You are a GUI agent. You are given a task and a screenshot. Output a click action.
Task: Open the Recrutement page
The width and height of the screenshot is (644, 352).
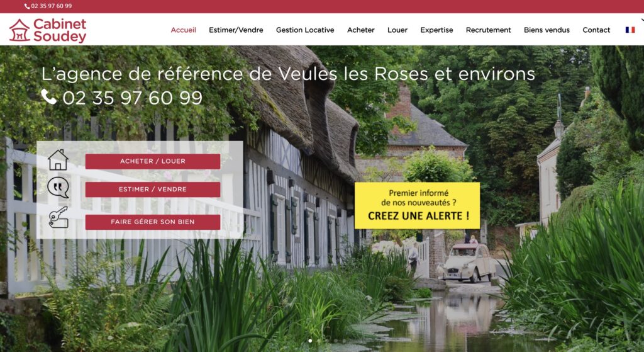488,30
